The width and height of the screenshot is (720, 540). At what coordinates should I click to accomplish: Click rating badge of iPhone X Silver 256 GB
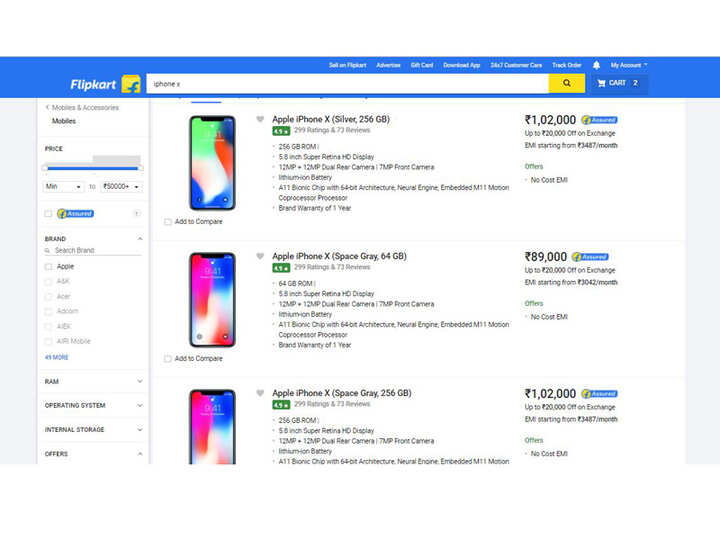[x=281, y=131]
